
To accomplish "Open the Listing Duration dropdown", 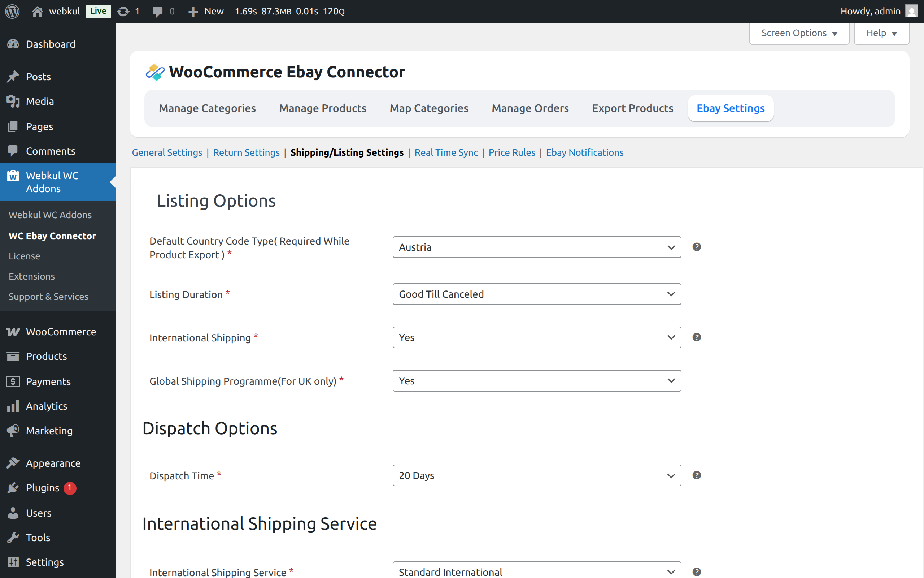I will 537,294.
